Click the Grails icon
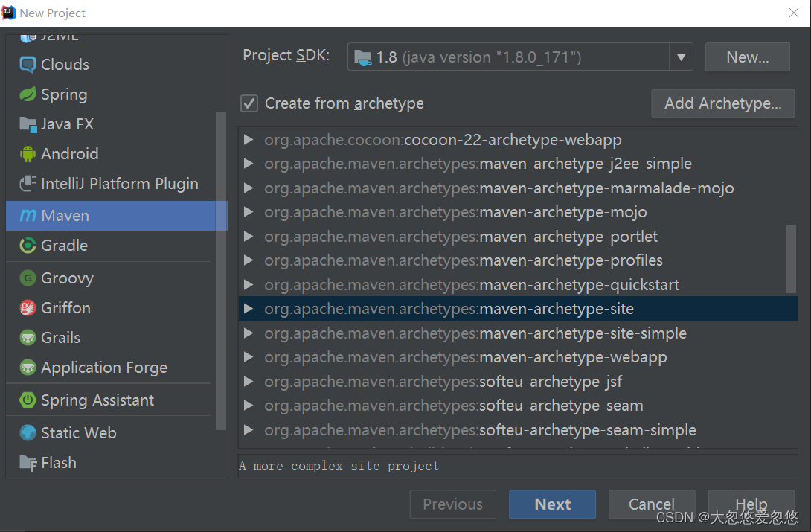The height and width of the screenshot is (532, 811). (x=28, y=338)
